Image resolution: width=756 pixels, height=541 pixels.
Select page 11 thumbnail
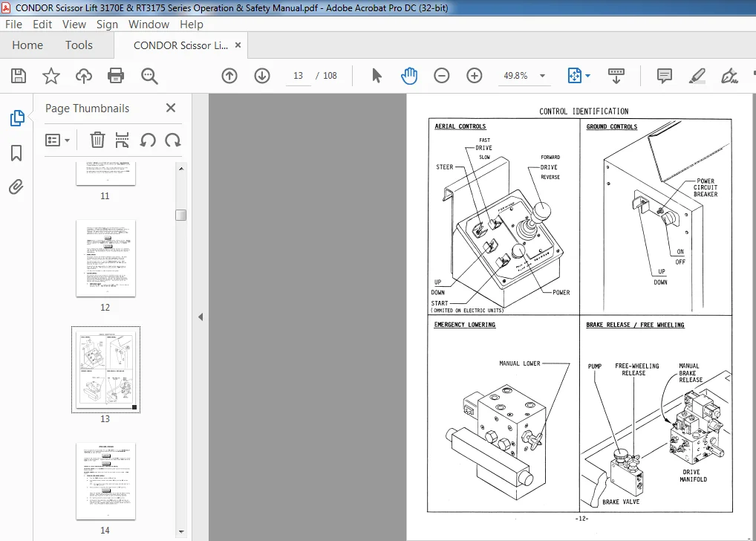(x=105, y=174)
